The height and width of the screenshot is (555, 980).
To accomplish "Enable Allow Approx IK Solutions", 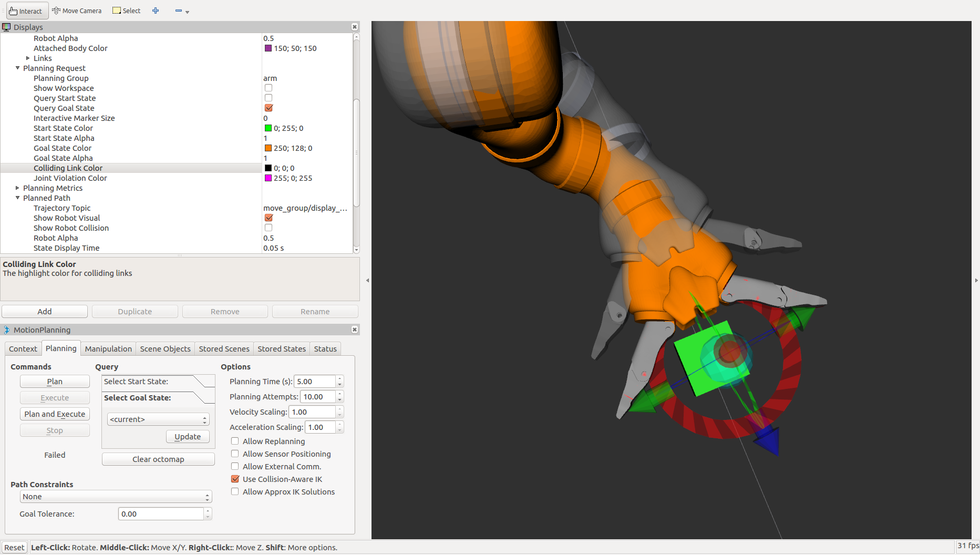I will (x=235, y=491).
